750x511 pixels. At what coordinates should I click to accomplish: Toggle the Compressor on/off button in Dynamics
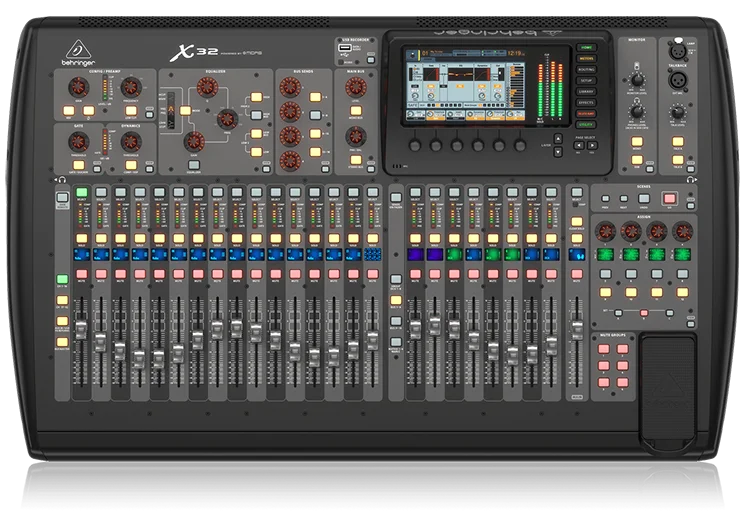(x=131, y=166)
